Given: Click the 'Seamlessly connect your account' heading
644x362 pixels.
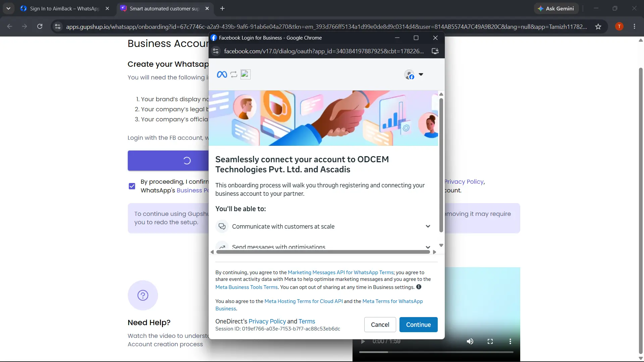Looking at the screenshot, I should click(302, 164).
